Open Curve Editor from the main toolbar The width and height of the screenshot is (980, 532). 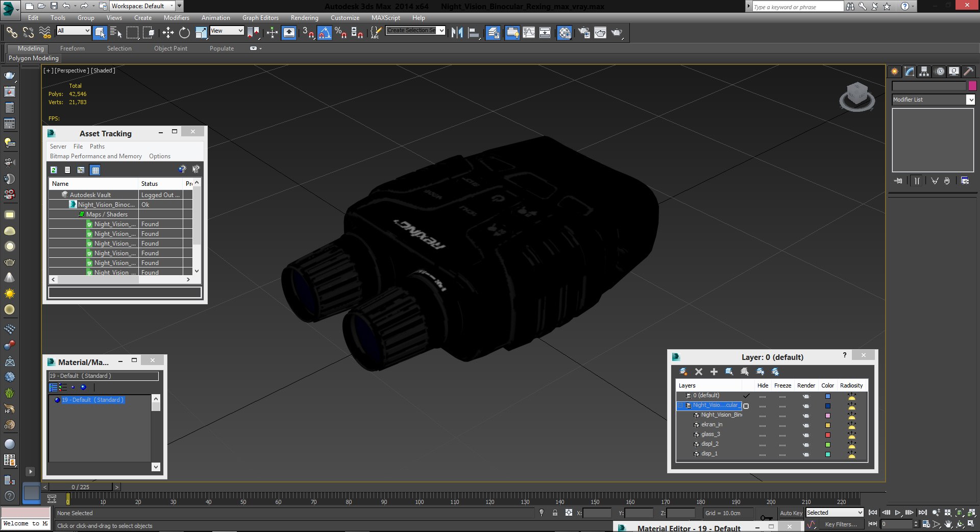(529, 33)
